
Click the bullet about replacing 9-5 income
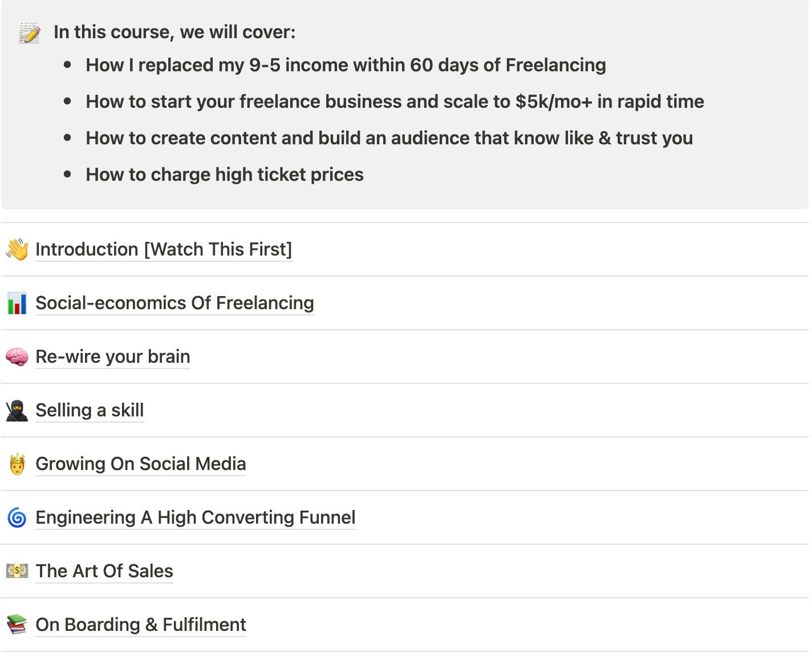point(346,65)
